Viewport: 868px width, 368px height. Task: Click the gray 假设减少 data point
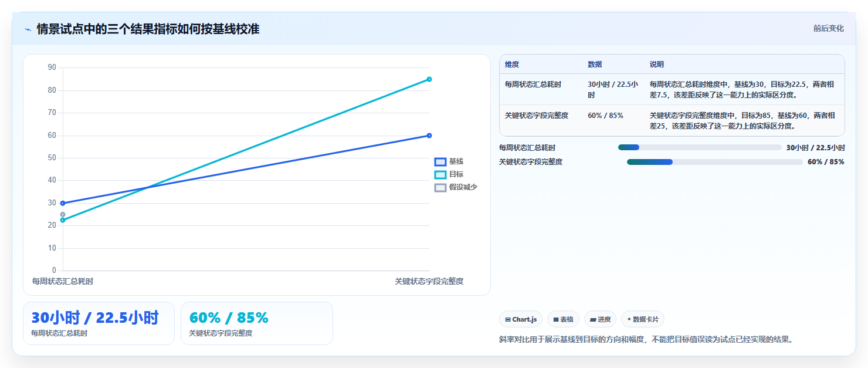coord(63,214)
